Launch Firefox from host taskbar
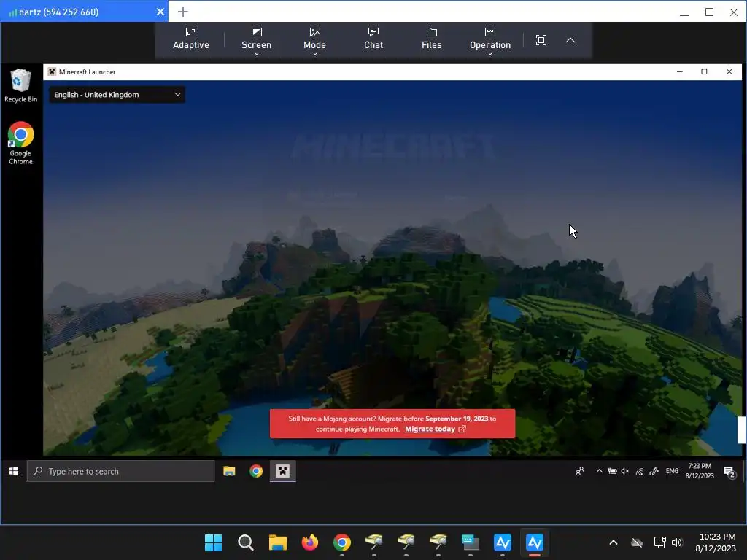The image size is (747, 560). point(309,542)
